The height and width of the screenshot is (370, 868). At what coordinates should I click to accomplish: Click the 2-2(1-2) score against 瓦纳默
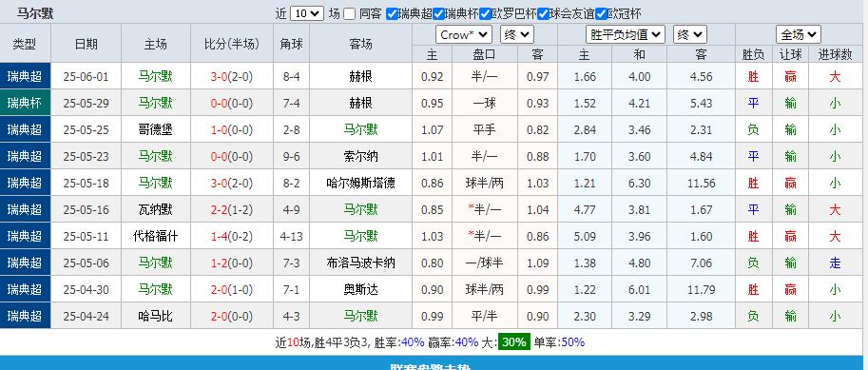coord(231,209)
